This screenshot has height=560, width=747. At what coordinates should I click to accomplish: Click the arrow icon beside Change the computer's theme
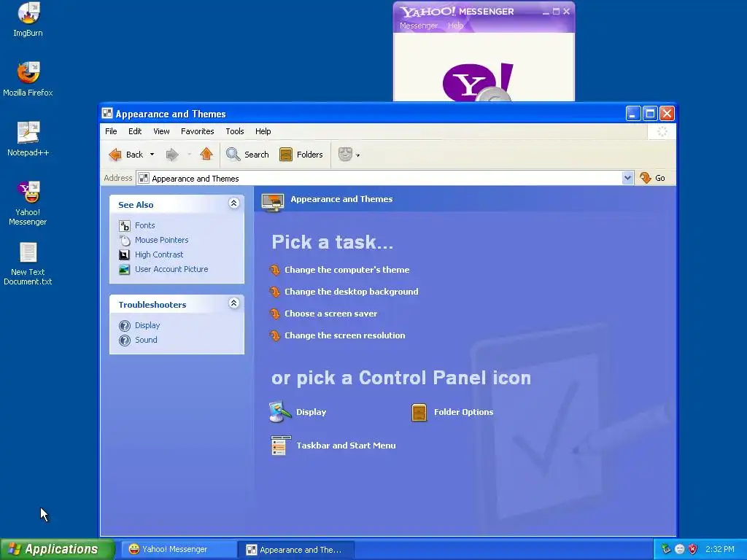pos(275,270)
